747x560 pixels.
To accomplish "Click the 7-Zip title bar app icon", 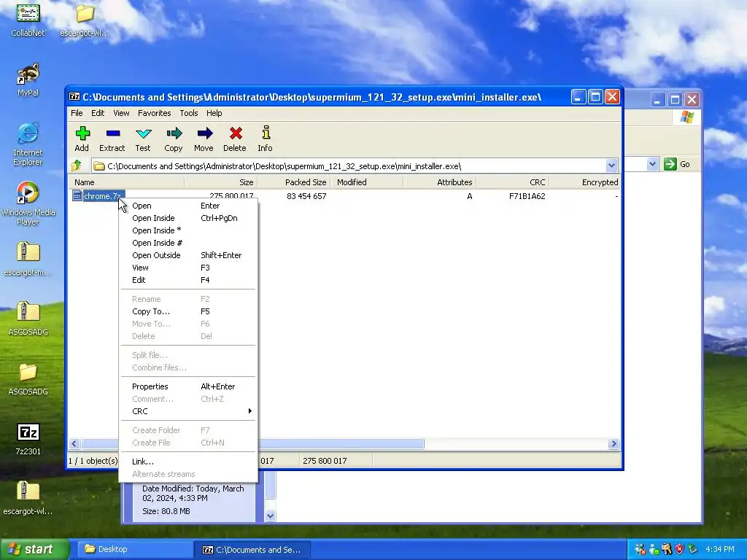I will (74, 97).
